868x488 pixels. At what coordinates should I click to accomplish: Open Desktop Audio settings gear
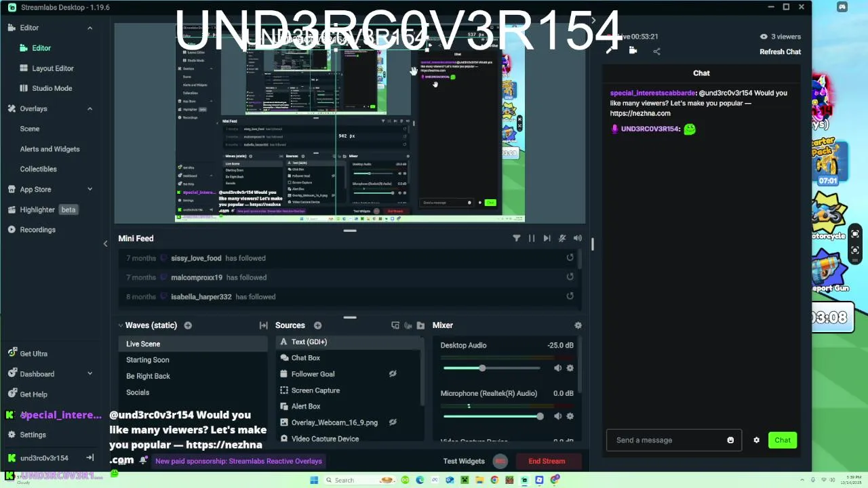tap(570, 368)
